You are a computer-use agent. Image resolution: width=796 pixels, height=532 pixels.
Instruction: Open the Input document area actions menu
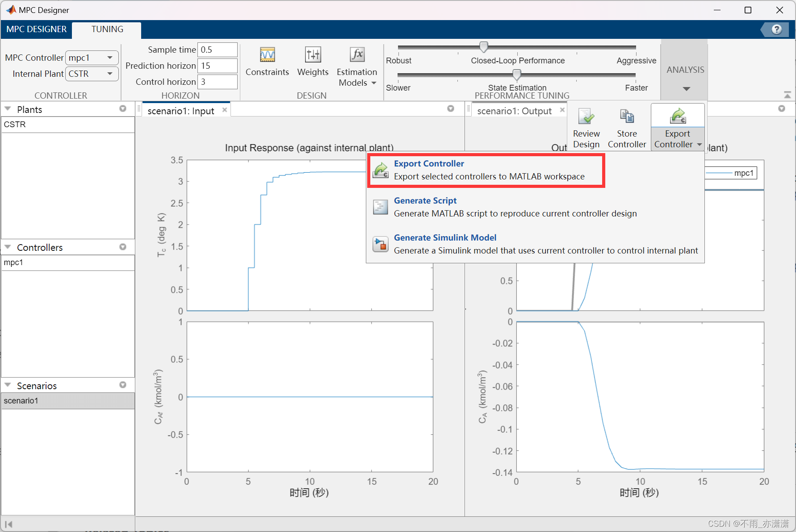point(451,108)
